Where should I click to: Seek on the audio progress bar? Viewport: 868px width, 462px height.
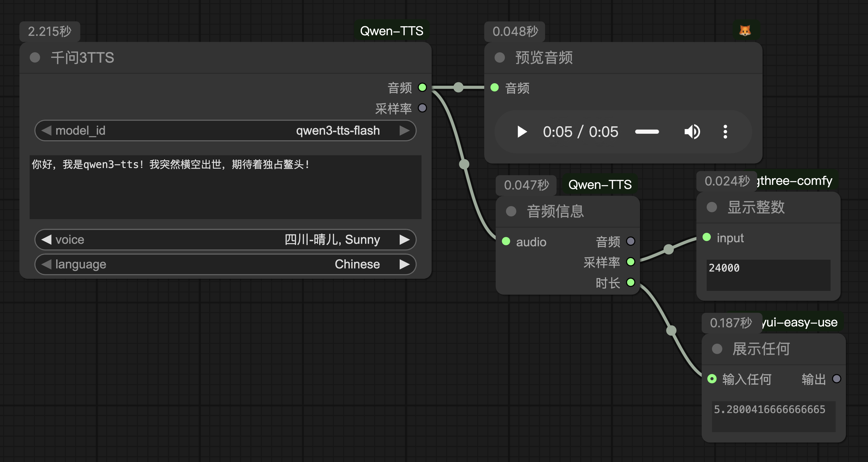point(646,132)
